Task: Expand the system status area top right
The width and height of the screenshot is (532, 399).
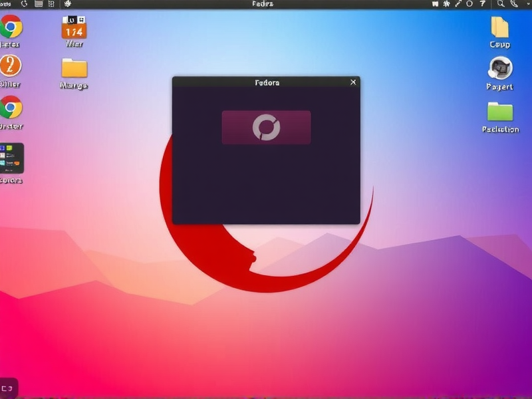Action: (x=527, y=5)
